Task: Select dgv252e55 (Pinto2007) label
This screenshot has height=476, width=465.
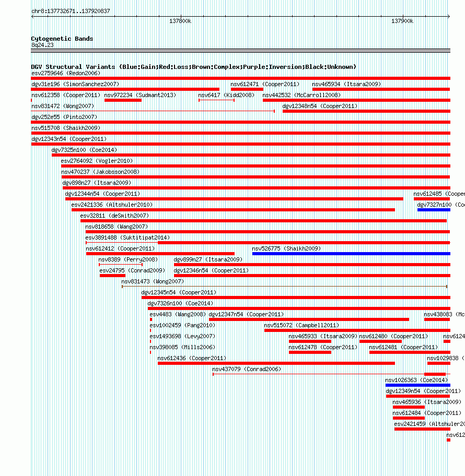Action: coord(64,117)
